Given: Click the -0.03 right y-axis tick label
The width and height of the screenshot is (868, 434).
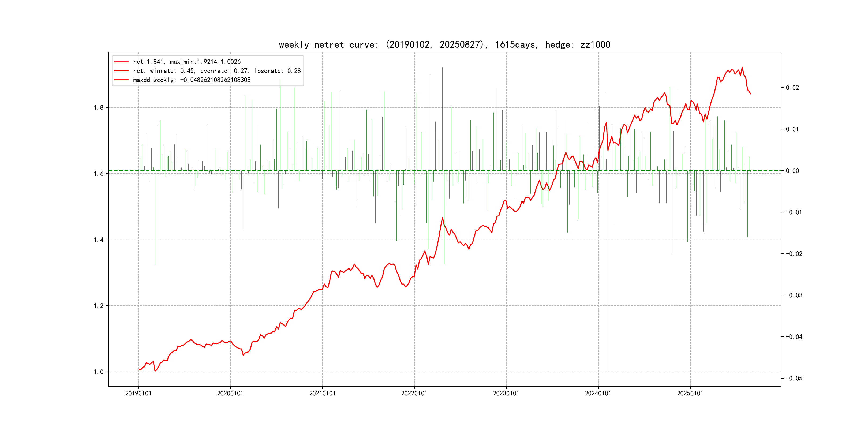Looking at the screenshot, I should coord(794,295).
